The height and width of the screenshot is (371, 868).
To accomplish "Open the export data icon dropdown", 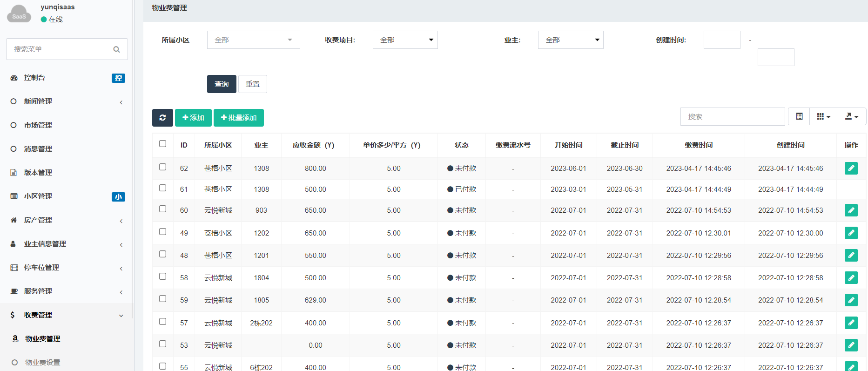I will tap(852, 116).
